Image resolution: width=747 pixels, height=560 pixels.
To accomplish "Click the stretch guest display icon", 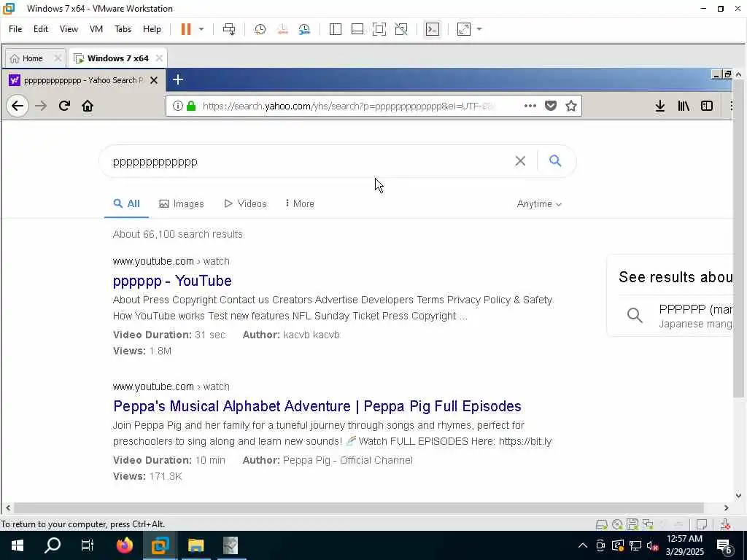I will 464,29.
